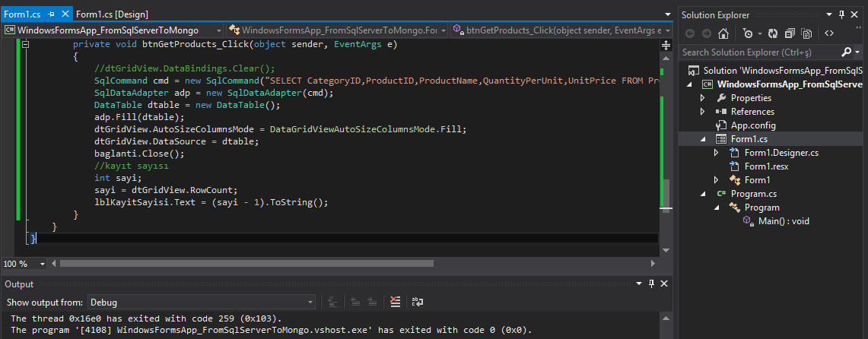Click the Search Solution Explorer field
The width and height of the screenshot is (868, 339).
point(761,52)
